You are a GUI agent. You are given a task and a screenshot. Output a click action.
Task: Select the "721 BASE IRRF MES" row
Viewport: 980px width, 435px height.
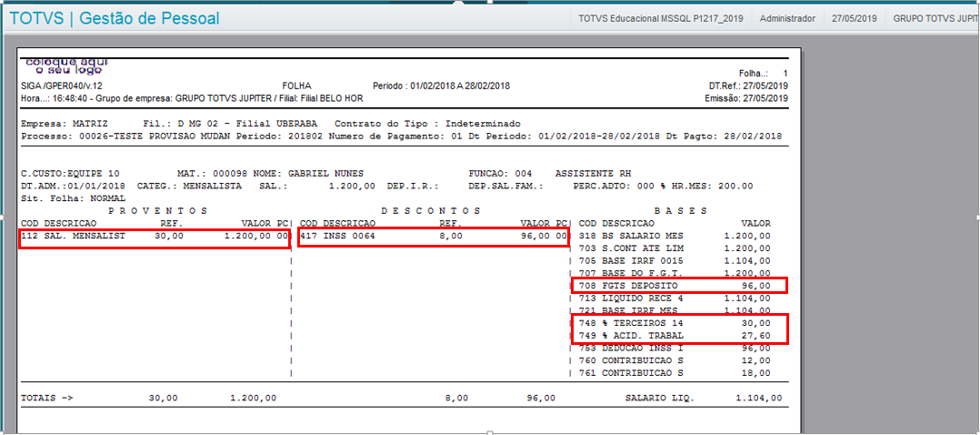click(x=675, y=311)
